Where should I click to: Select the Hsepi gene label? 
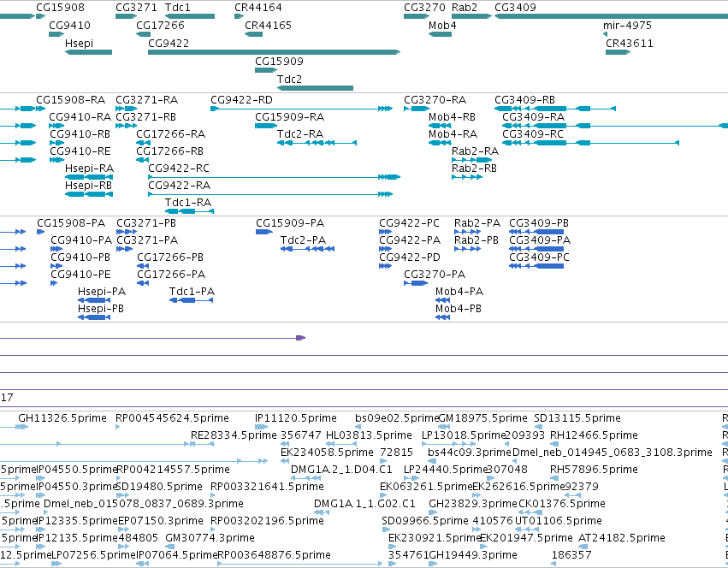(79, 43)
